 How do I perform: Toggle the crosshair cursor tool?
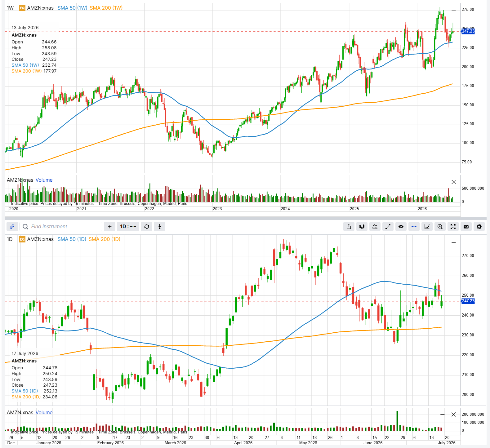click(x=414, y=227)
